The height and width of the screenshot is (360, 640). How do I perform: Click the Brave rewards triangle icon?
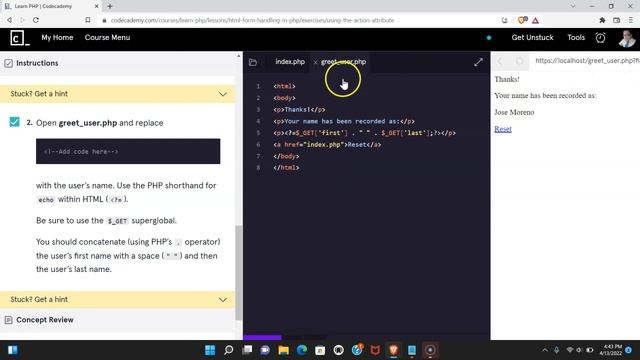pos(535,20)
